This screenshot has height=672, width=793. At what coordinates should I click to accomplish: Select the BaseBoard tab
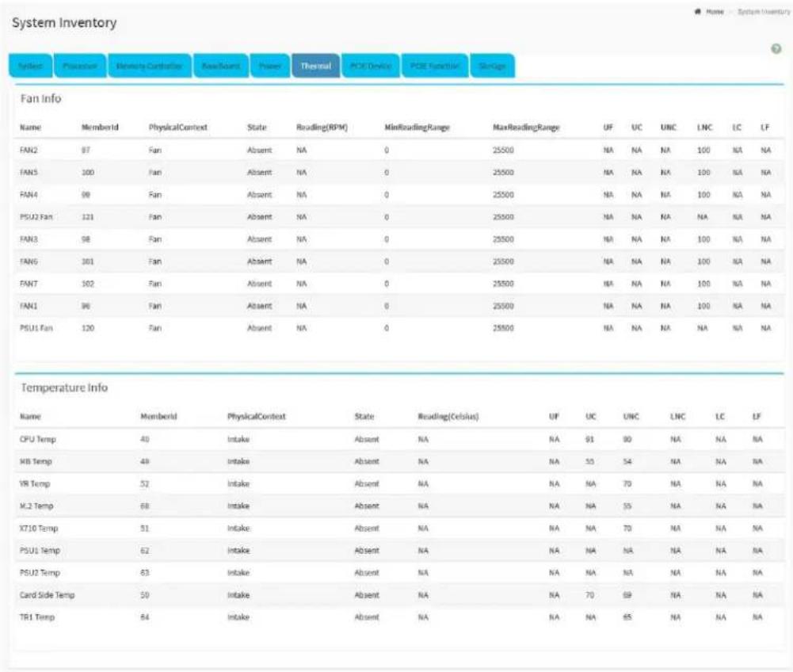[221, 66]
